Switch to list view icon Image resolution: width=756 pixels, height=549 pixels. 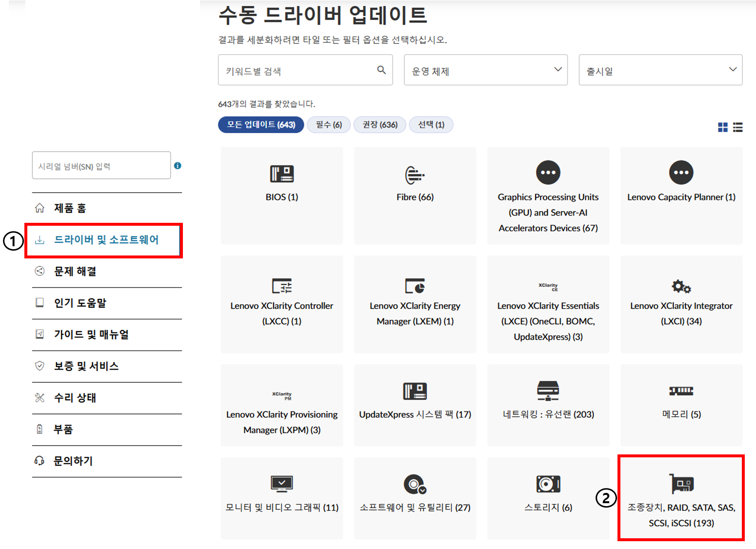click(x=738, y=127)
